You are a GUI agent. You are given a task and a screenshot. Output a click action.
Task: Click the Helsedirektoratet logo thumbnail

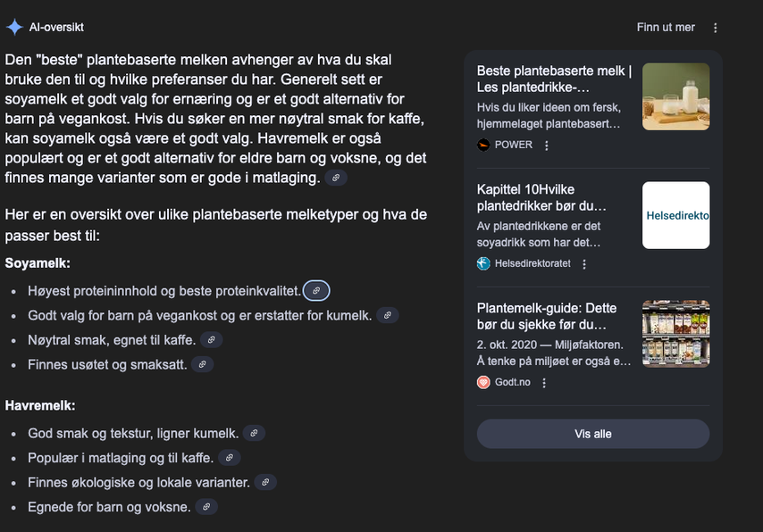tap(675, 215)
